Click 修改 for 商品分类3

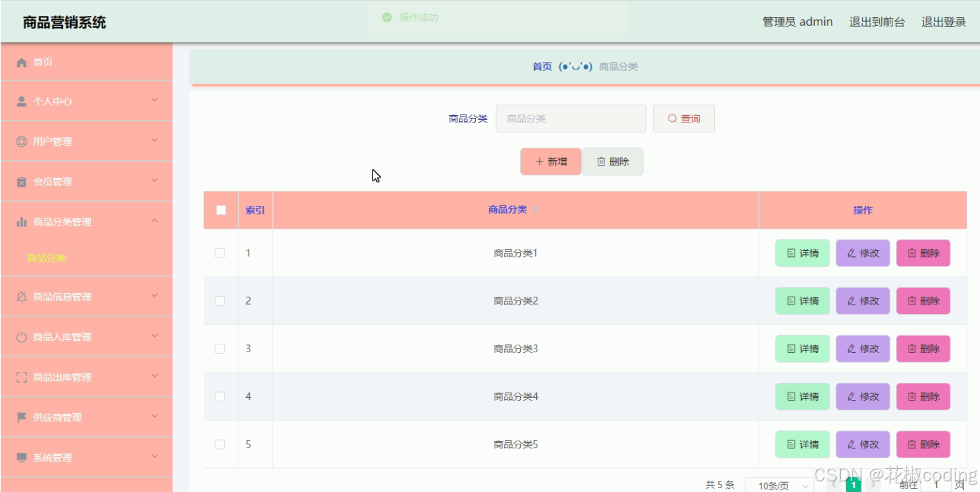tap(863, 348)
